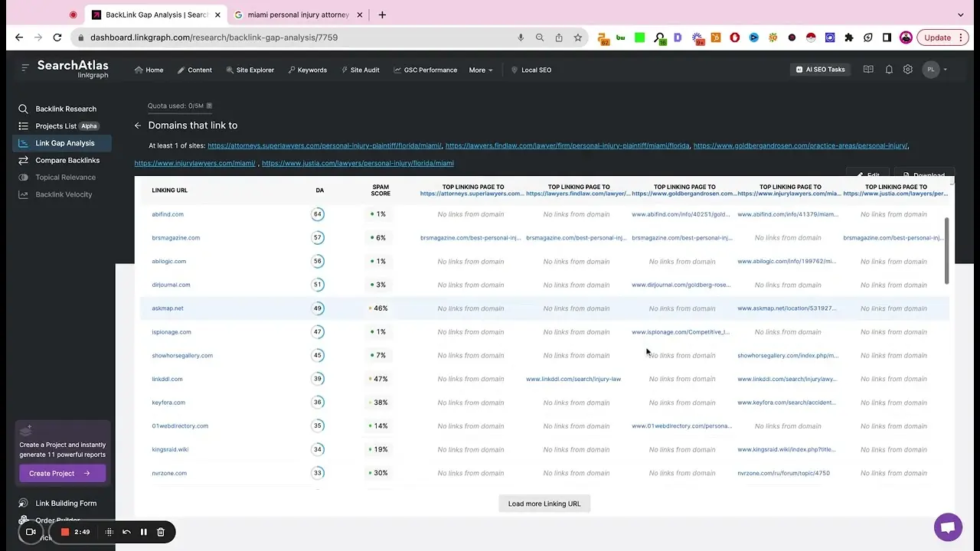Open abilogic.com linking URL

(169, 261)
